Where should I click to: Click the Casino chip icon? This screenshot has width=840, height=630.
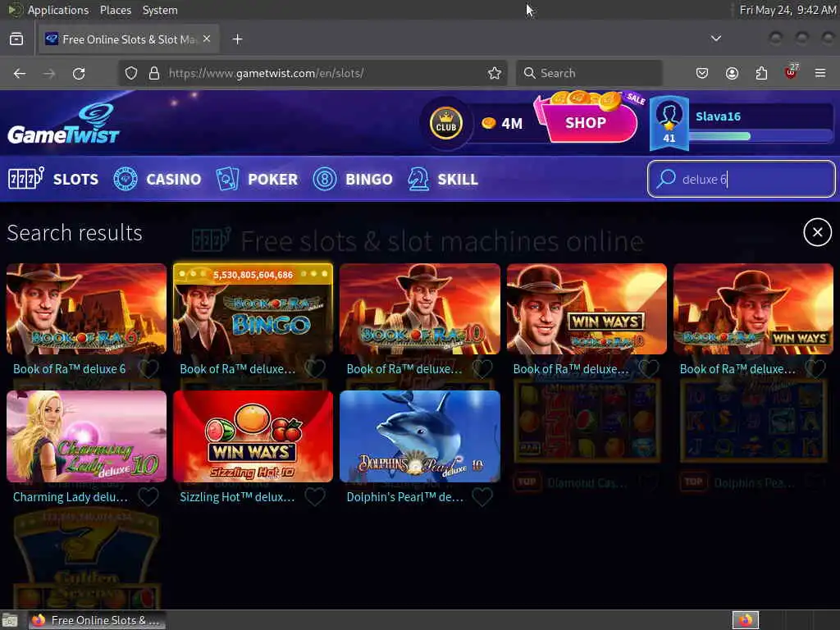pos(126,179)
